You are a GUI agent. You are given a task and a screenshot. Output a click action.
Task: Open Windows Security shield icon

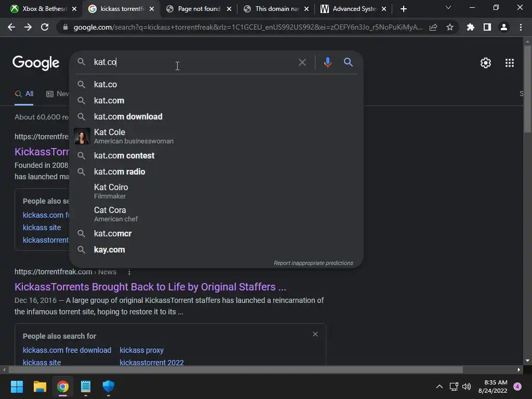109,387
